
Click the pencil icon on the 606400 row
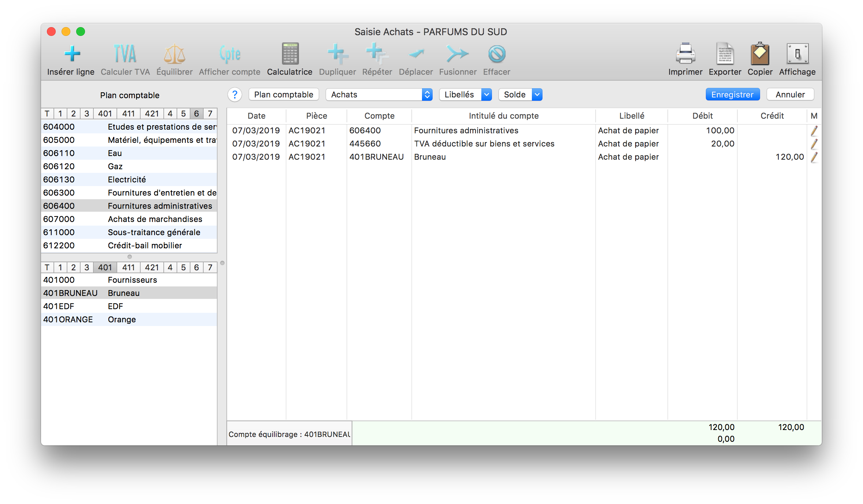pos(814,131)
